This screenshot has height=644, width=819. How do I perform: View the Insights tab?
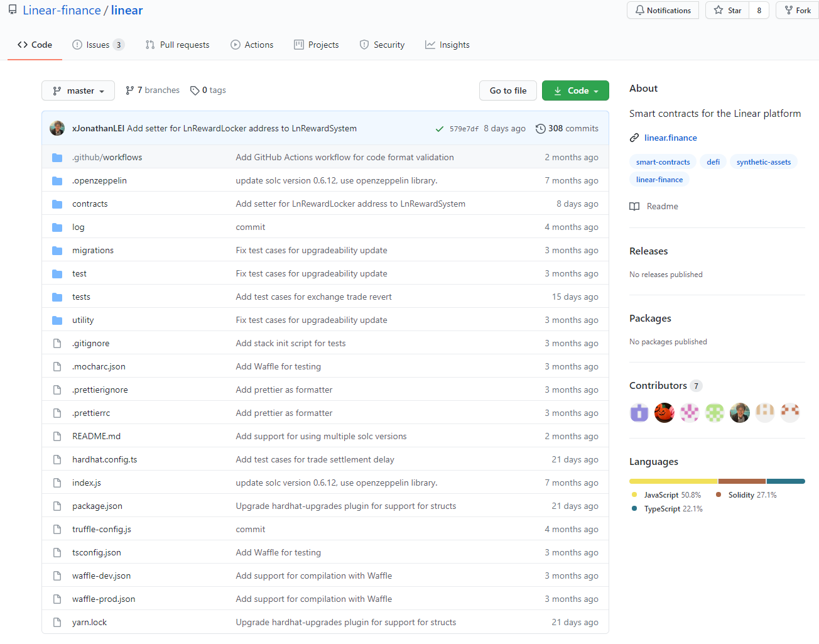pos(447,45)
